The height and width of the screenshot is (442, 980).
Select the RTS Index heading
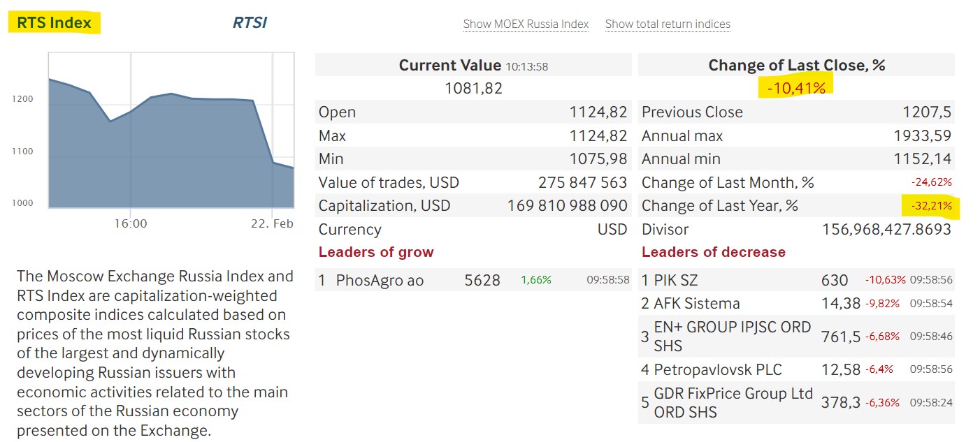(54, 22)
